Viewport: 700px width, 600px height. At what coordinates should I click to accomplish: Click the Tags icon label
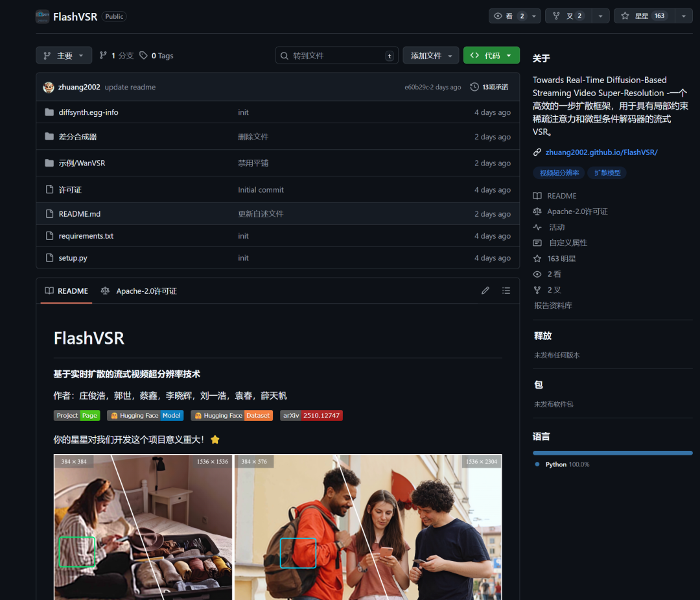[x=143, y=56]
